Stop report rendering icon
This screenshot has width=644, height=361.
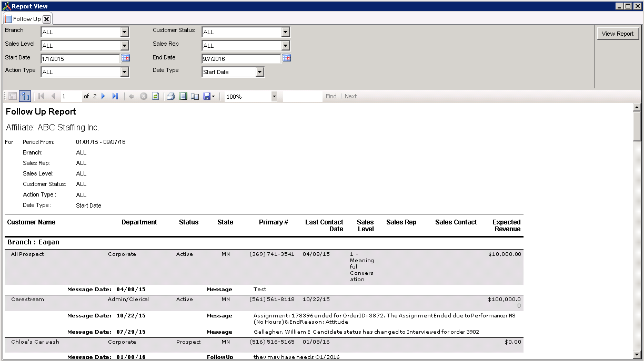pyautogui.click(x=144, y=96)
